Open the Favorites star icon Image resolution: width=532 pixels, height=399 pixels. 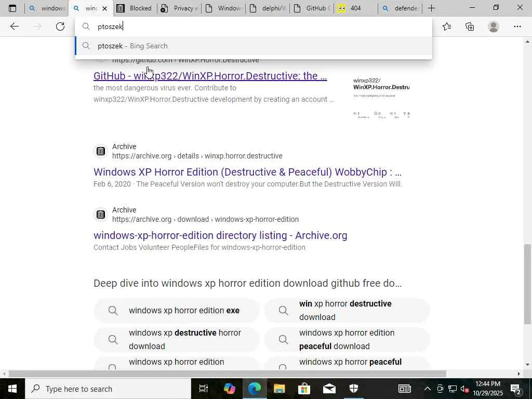(447, 26)
